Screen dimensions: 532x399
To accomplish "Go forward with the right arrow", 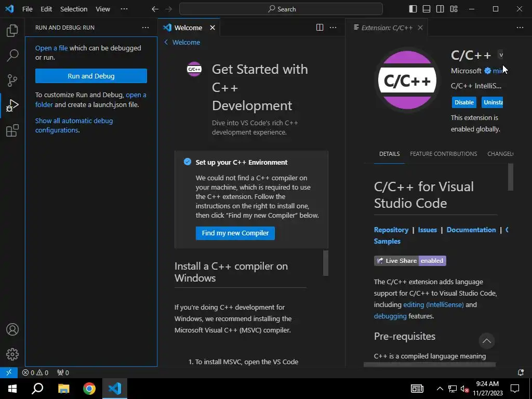I will (x=168, y=9).
